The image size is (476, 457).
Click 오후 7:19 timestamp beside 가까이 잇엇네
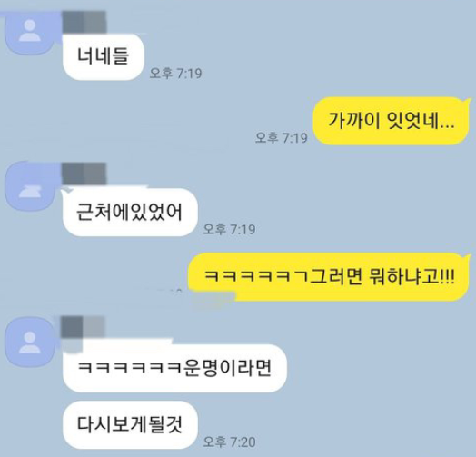(282, 138)
